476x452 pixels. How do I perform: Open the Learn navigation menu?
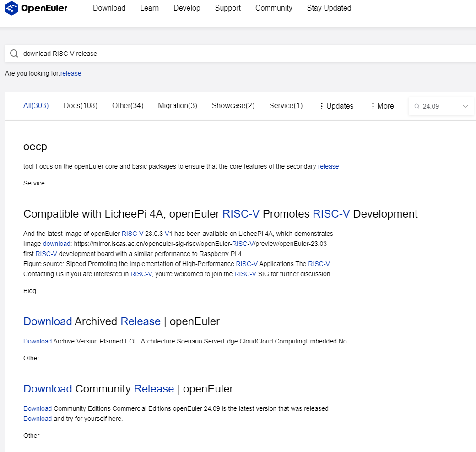149,8
